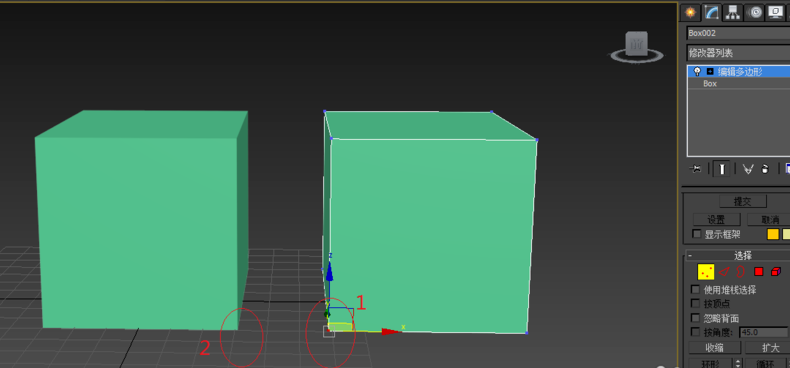Click the 提交 commit button
The width and height of the screenshot is (790, 368).
(x=743, y=201)
